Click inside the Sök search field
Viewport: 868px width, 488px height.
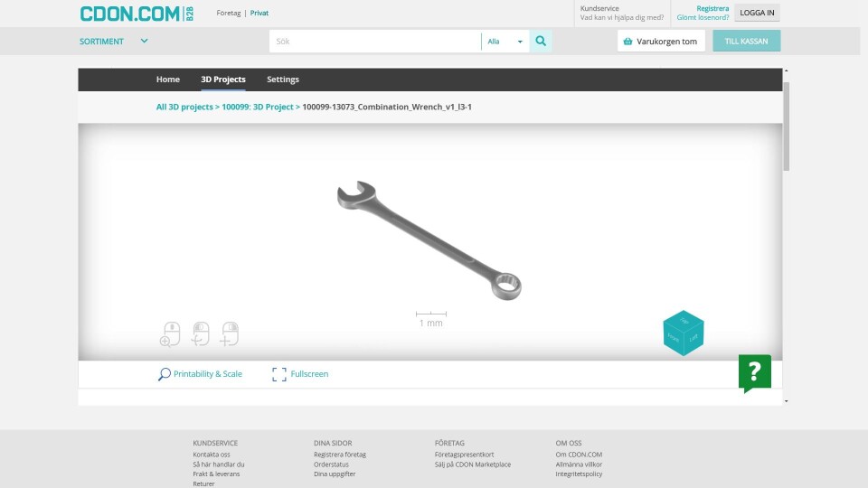[x=375, y=42]
